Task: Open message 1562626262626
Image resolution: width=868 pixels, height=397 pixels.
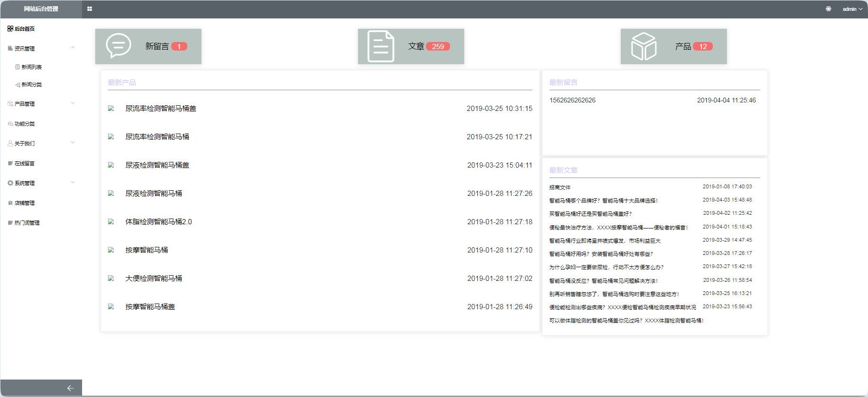Action: (572, 100)
